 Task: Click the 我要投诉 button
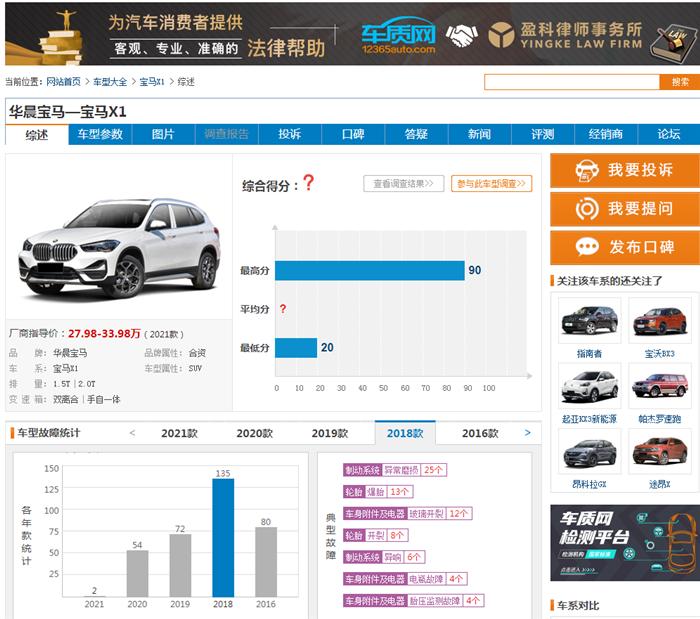coord(625,170)
